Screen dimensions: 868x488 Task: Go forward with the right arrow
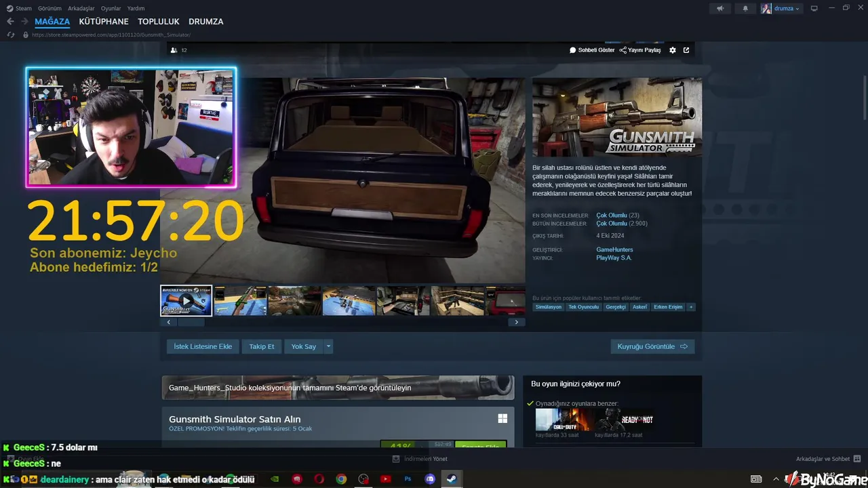click(x=24, y=22)
